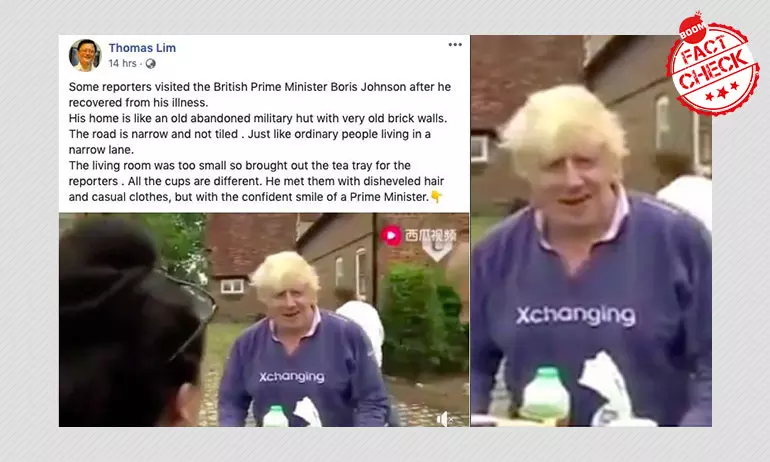Click the globe public privacy icon
The height and width of the screenshot is (462, 770).
151,63
